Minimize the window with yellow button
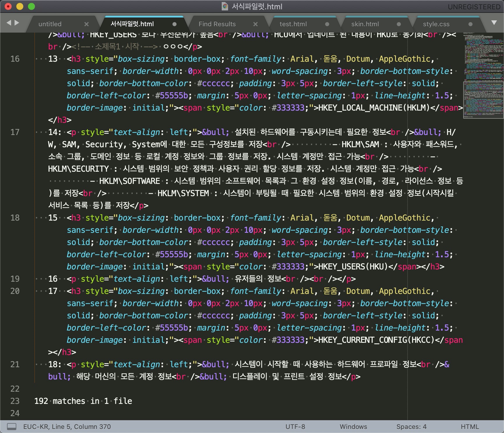The image size is (504, 433). coord(20,6)
